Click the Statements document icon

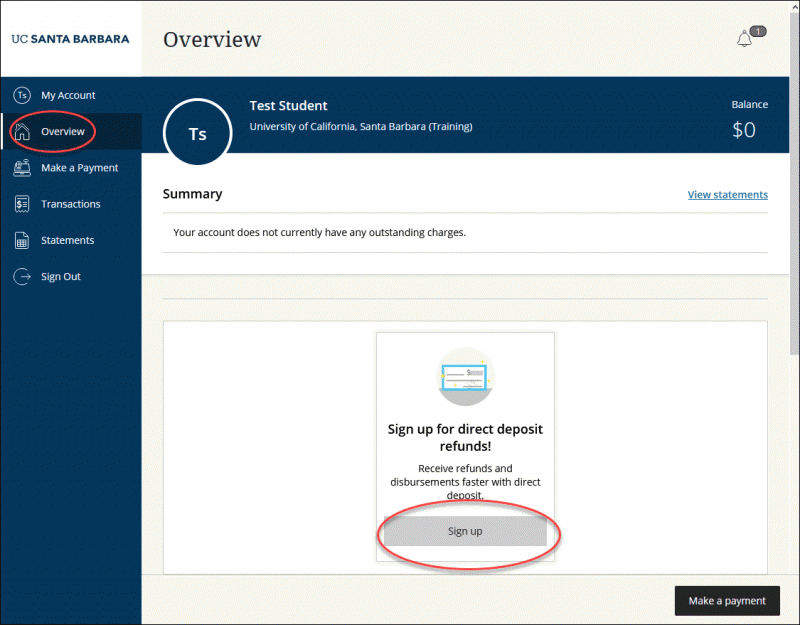coord(22,240)
